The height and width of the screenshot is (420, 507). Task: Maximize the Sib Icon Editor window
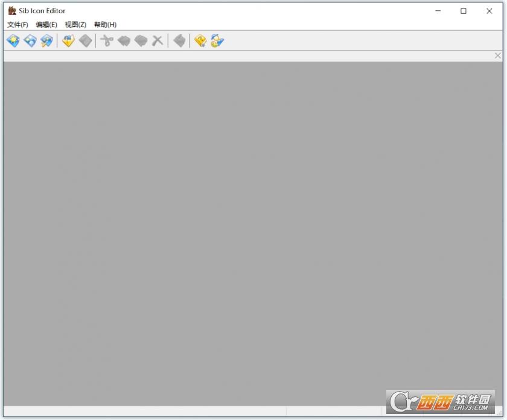pyautogui.click(x=464, y=11)
